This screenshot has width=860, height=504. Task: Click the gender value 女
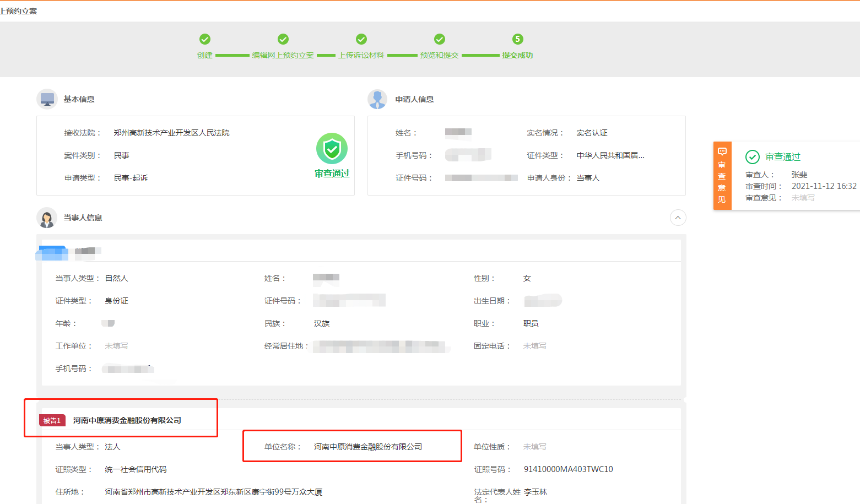527,278
